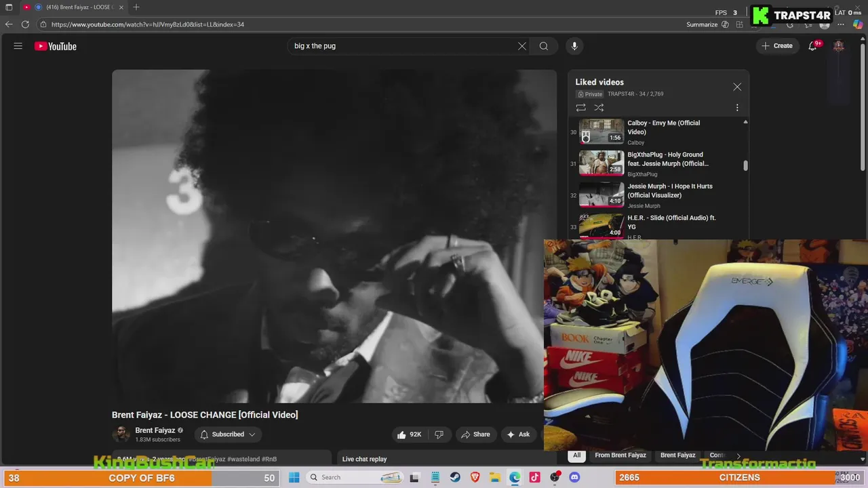Click the Create button
This screenshot has width=868, height=488.
click(777, 46)
